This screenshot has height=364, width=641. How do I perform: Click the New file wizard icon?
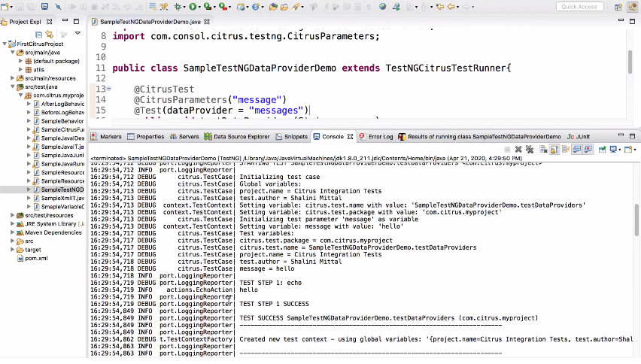[5, 7]
